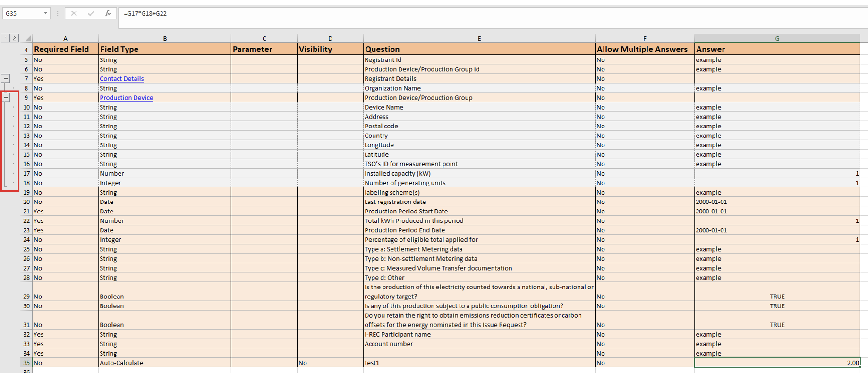868x373 pixels.
Task: Select column E header
Action: [x=479, y=38]
